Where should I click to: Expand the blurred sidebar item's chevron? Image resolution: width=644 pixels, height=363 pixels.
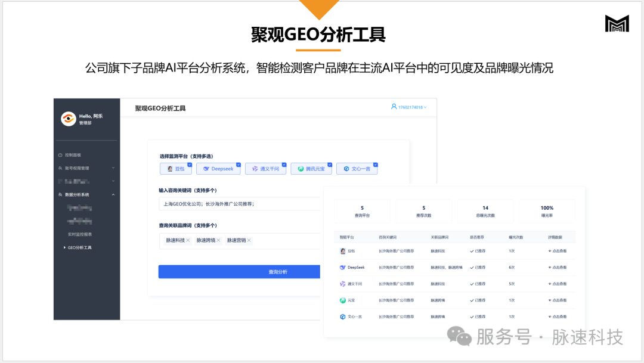[113, 181]
